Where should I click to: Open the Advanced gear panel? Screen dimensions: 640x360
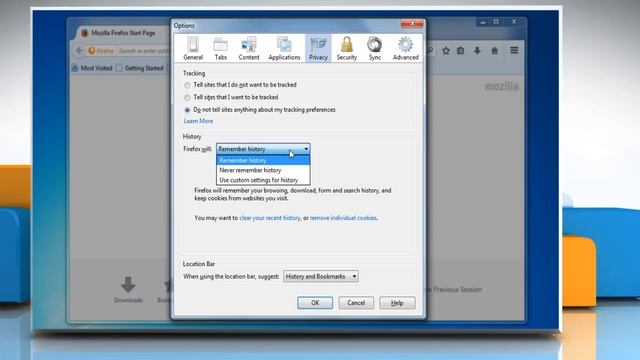point(405,49)
